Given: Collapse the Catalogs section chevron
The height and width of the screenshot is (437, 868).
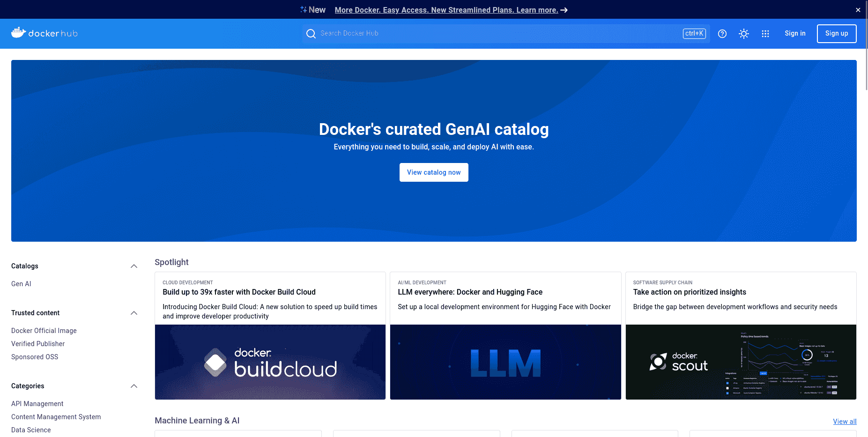Looking at the screenshot, I should [x=134, y=266].
